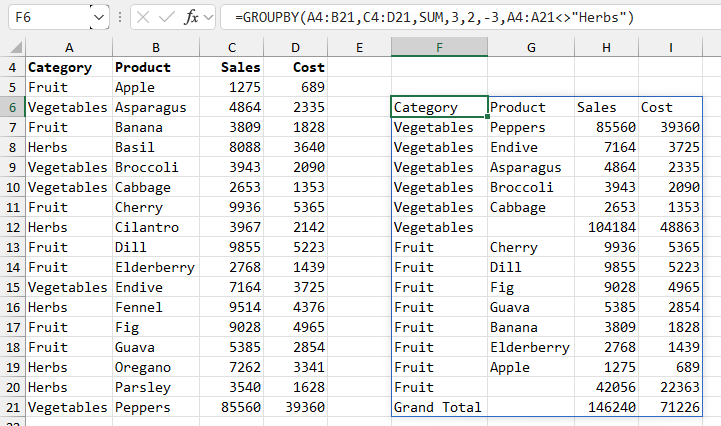Click cell 'Fennel' in column B
The height and width of the screenshot is (426, 721).
tap(156, 308)
